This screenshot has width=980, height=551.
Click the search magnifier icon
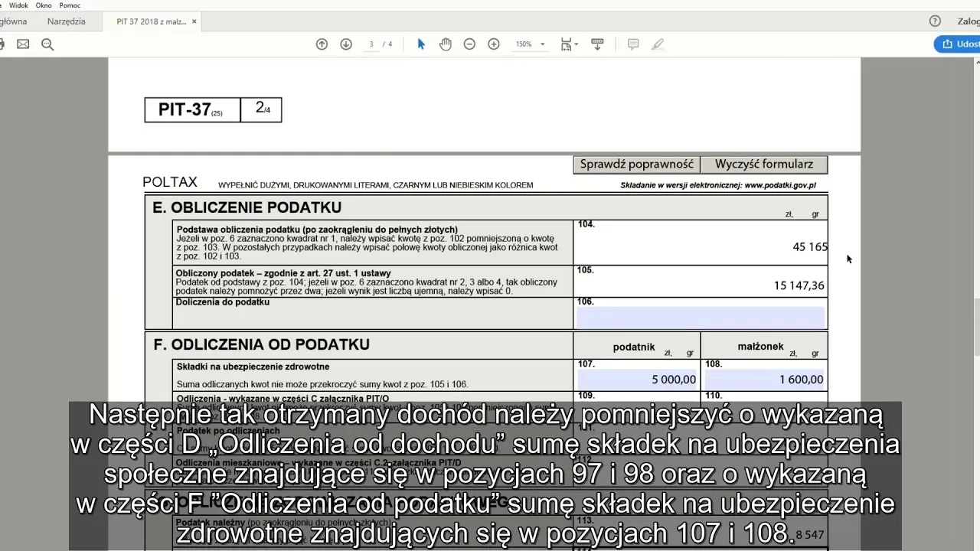click(x=47, y=44)
